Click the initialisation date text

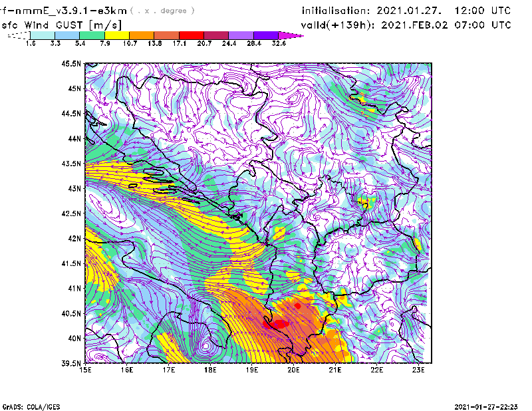tap(406, 11)
